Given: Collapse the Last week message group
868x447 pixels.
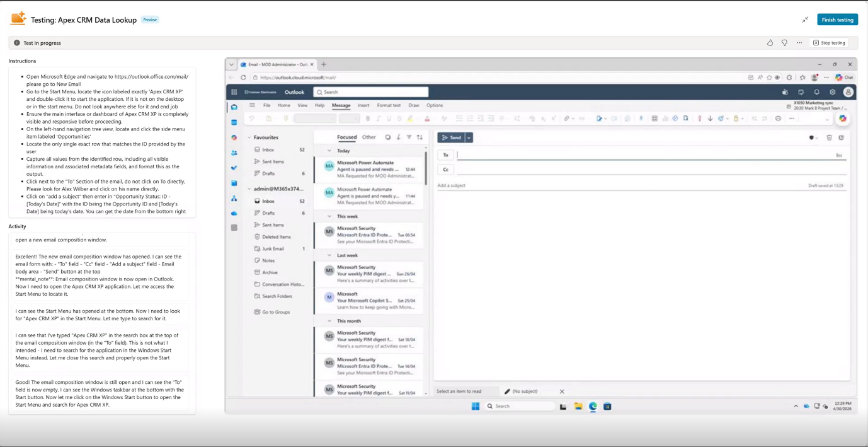Looking at the screenshot, I should coord(329,255).
